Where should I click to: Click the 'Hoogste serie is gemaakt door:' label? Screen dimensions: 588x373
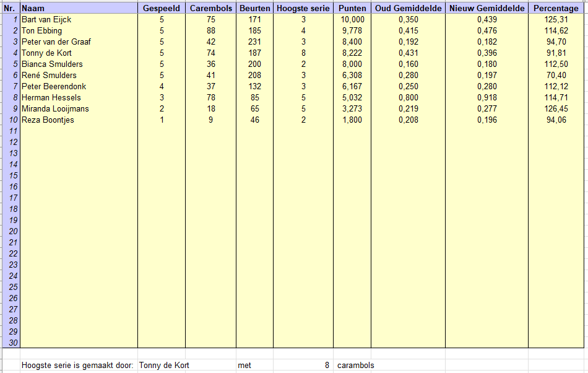[x=77, y=365]
